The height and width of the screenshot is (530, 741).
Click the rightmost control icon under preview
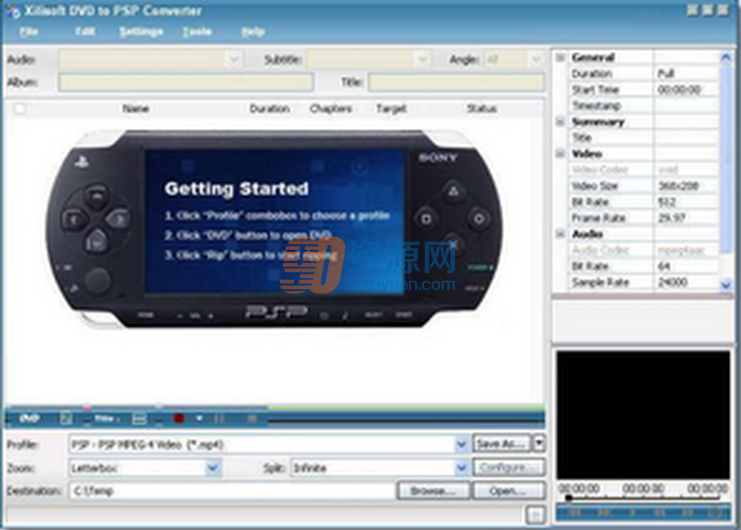click(x=715, y=513)
